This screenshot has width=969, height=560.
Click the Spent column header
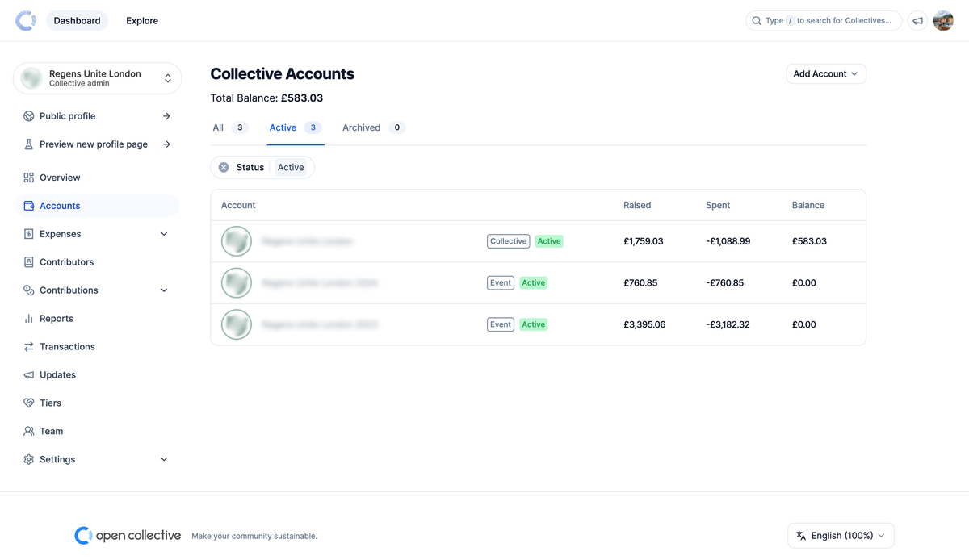tap(718, 206)
